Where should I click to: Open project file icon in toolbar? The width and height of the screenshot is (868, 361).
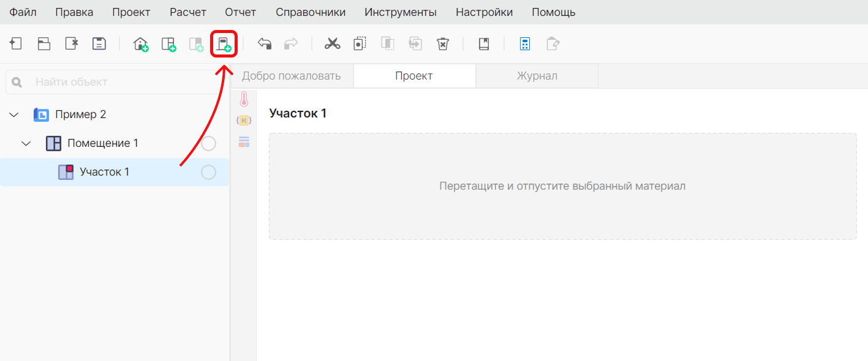point(44,44)
